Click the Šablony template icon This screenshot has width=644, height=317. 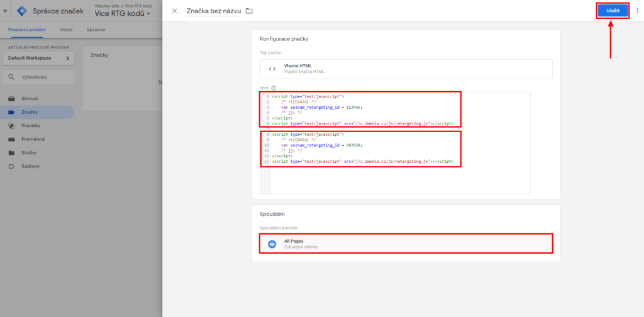coord(11,166)
